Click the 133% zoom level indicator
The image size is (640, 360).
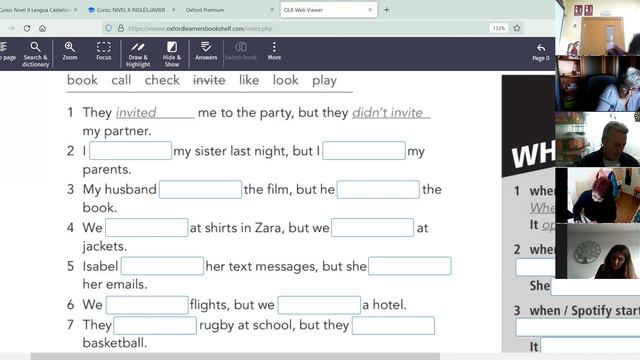point(499,28)
